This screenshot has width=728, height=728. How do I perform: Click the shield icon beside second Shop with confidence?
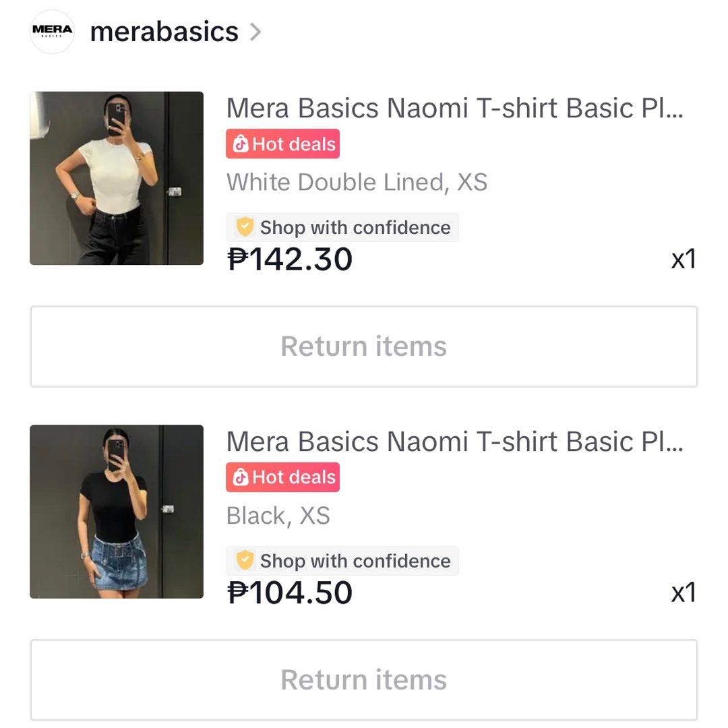click(245, 560)
